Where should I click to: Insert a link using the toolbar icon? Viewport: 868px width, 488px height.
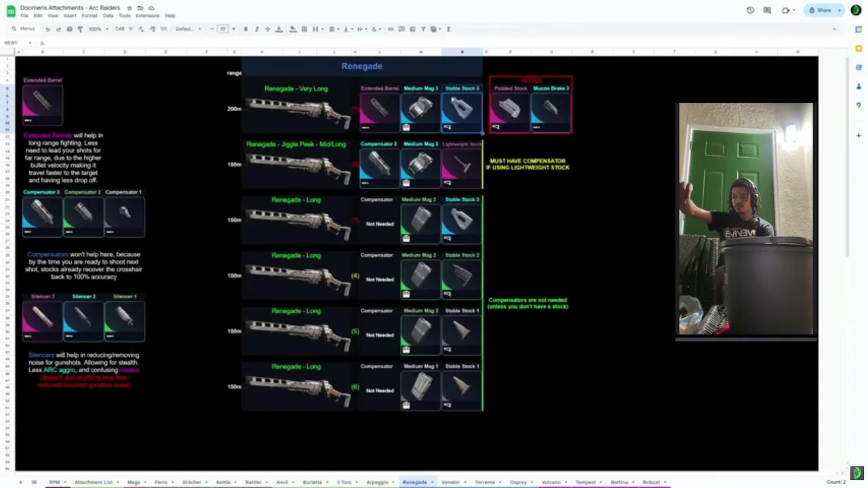click(x=391, y=29)
